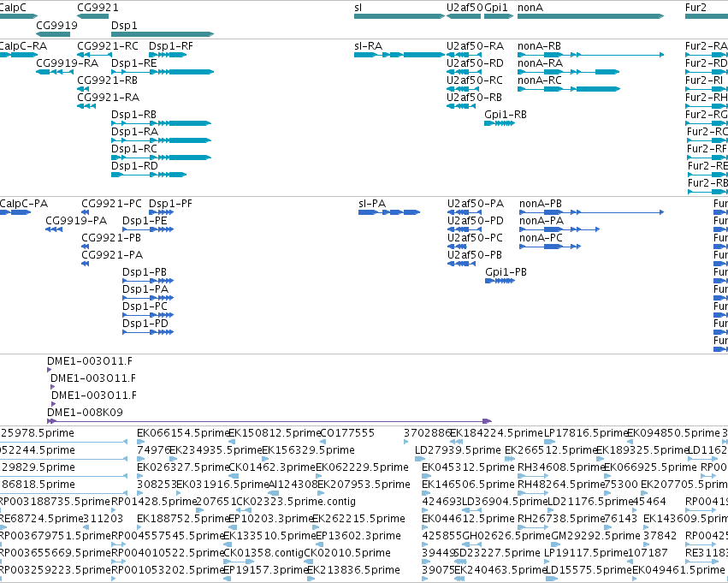
Task: Select transcript Dsp1-RE glyph
Action: [x=163, y=72]
